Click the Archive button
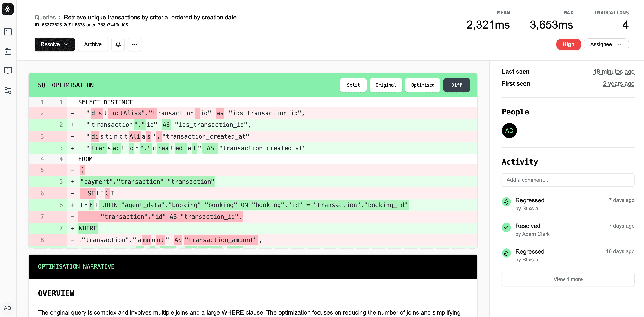Viewport: 644px width, 317px height. (x=93, y=44)
